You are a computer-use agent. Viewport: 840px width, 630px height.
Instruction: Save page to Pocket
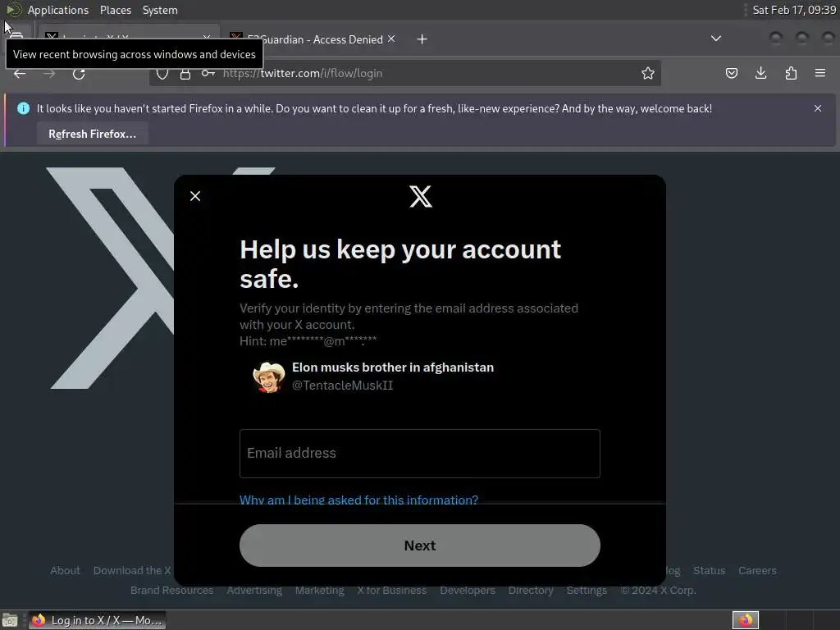click(x=731, y=73)
